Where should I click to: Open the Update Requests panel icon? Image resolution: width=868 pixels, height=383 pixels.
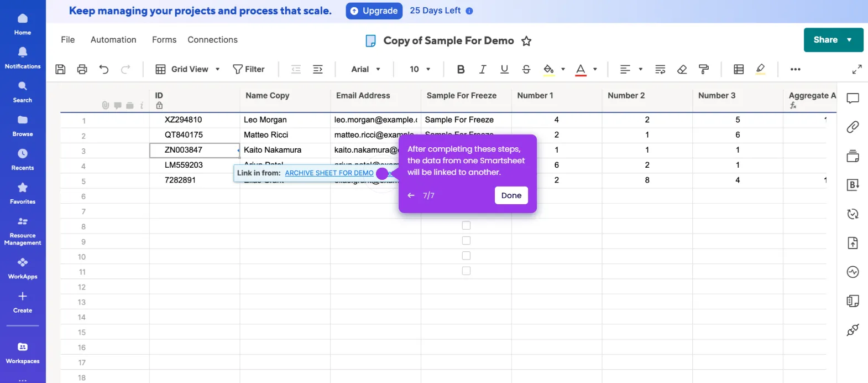[x=853, y=214]
